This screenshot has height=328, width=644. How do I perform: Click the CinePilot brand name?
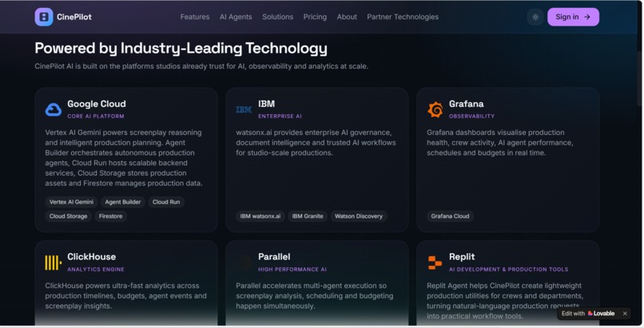pyautogui.click(x=74, y=17)
